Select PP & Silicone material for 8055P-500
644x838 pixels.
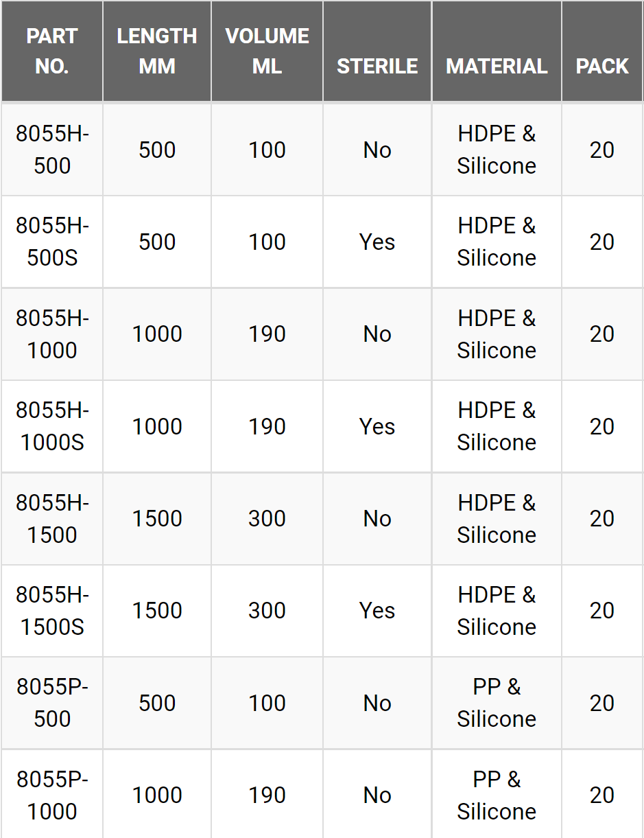click(497, 703)
